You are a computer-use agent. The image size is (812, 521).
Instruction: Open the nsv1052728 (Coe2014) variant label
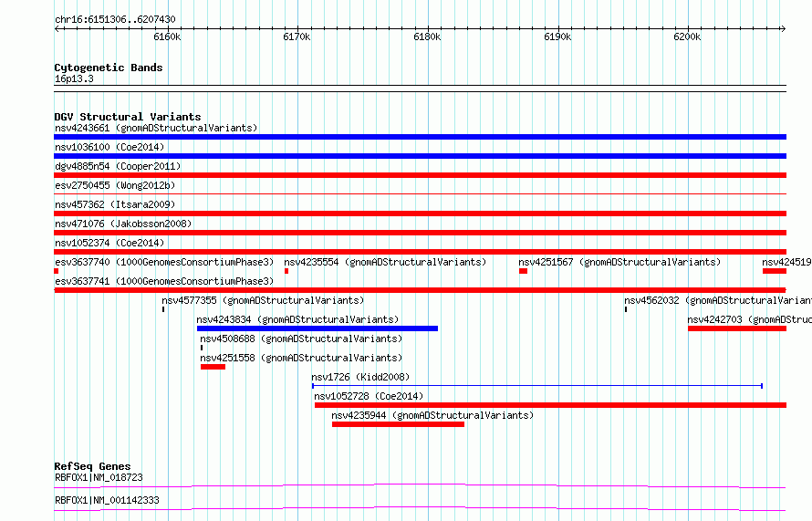pyautogui.click(x=369, y=396)
